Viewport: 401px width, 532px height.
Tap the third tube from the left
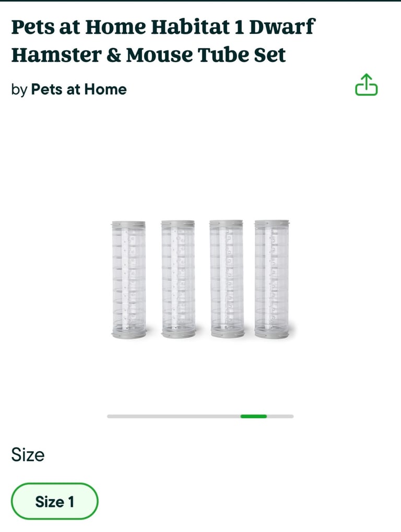coord(226,279)
